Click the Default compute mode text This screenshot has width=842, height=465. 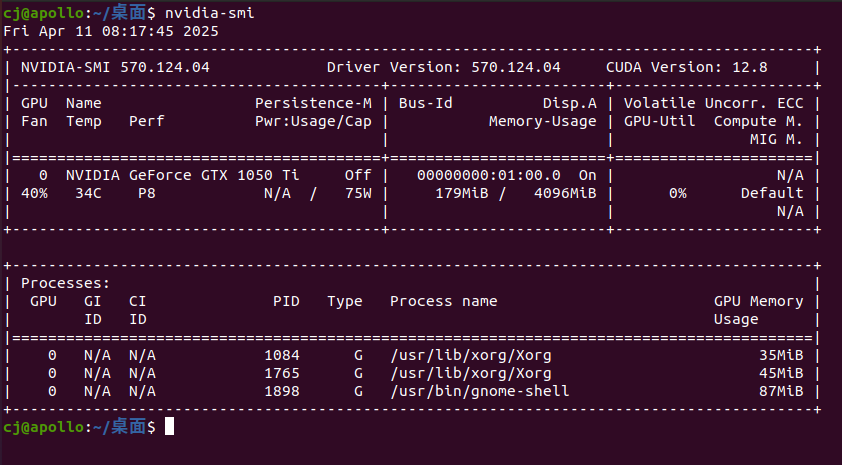point(772,193)
